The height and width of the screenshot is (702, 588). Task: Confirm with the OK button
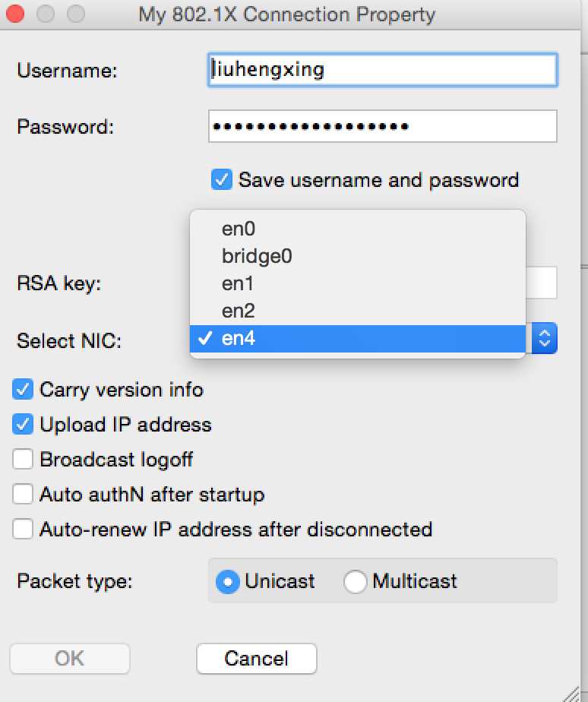70,659
